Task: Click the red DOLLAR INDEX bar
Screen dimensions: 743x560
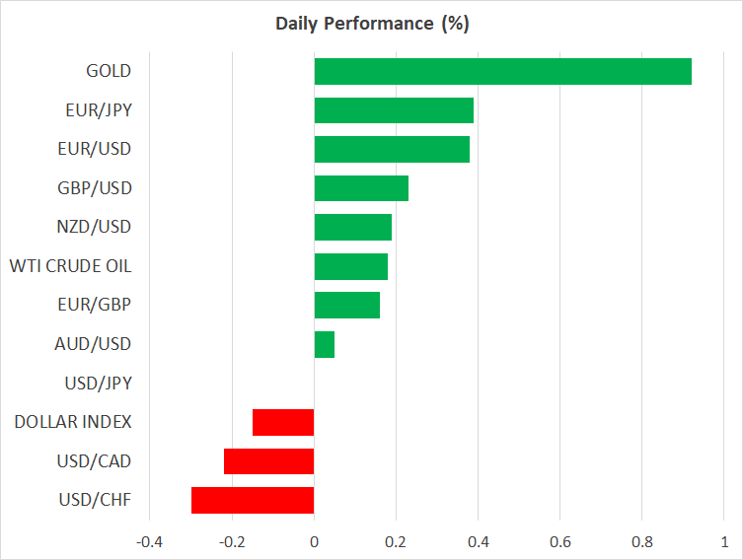Action: [283, 422]
